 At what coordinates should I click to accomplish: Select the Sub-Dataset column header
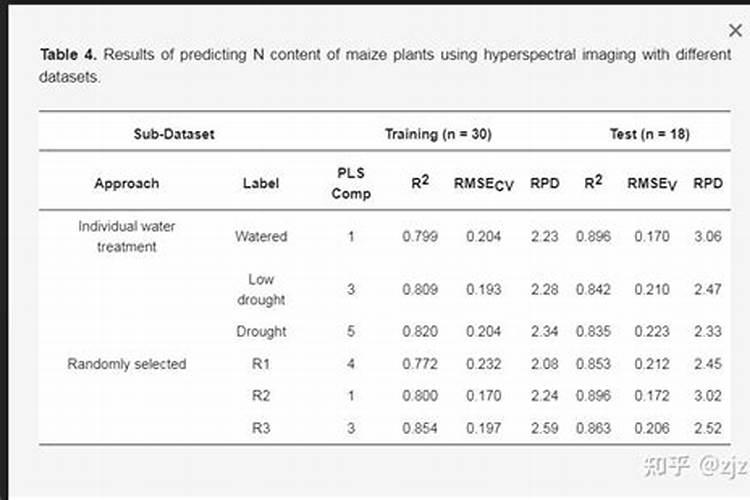click(174, 134)
